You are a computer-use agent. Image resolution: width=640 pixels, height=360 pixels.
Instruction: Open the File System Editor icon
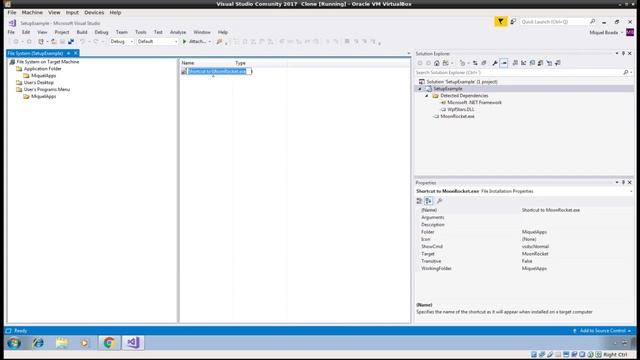pyautogui.click(x=515, y=63)
